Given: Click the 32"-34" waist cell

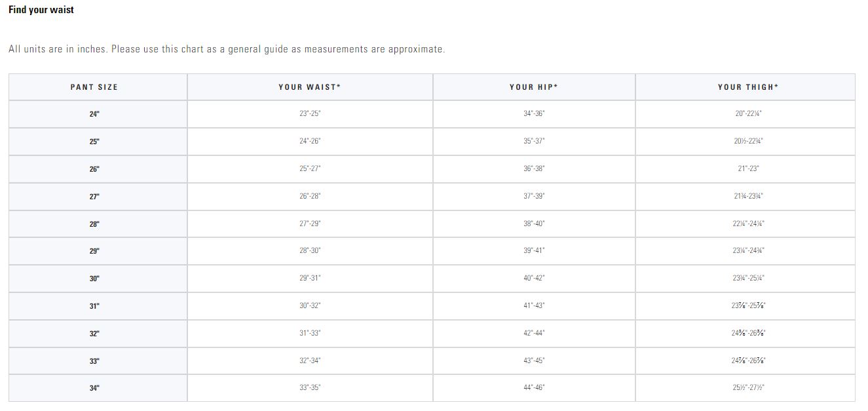Looking at the screenshot, I should tap(310, 361).
